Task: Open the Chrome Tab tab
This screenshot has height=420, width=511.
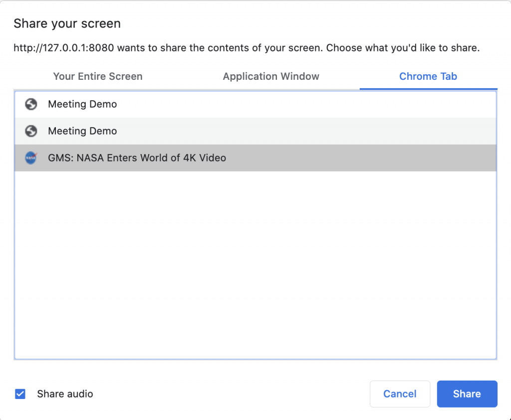Action: pyautogui.click(x=428, y=76)
